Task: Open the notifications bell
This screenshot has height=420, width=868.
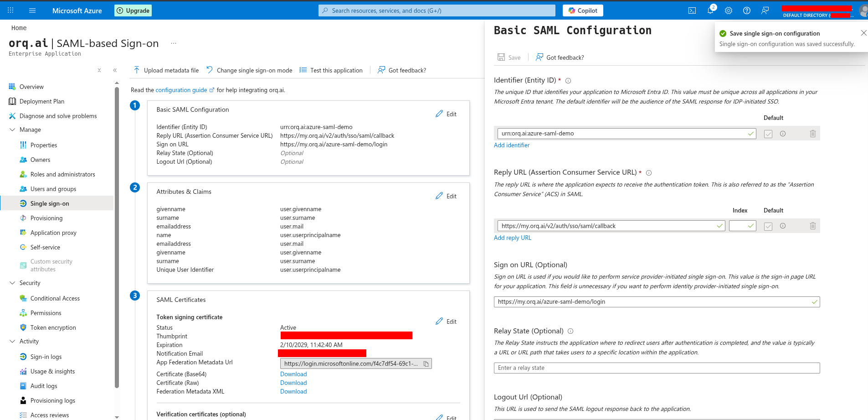Action: pos(710,10)
